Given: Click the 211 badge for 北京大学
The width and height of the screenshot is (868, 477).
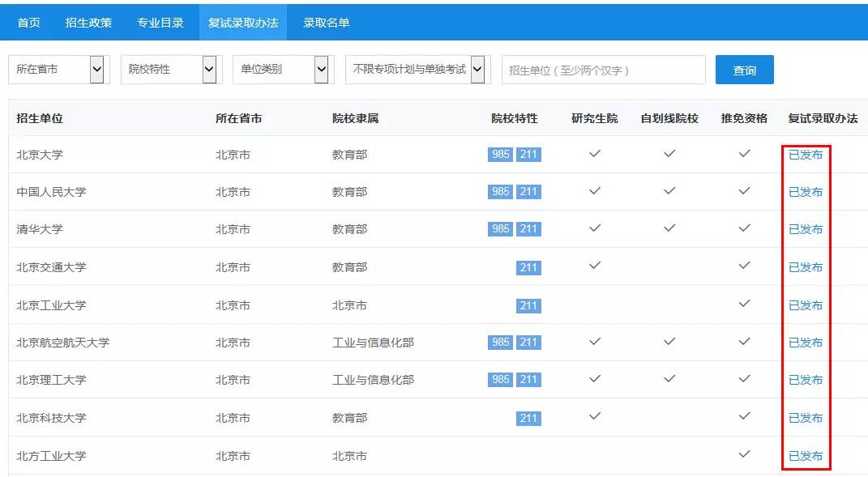Looking at the screenshot, I should [528, 155].
